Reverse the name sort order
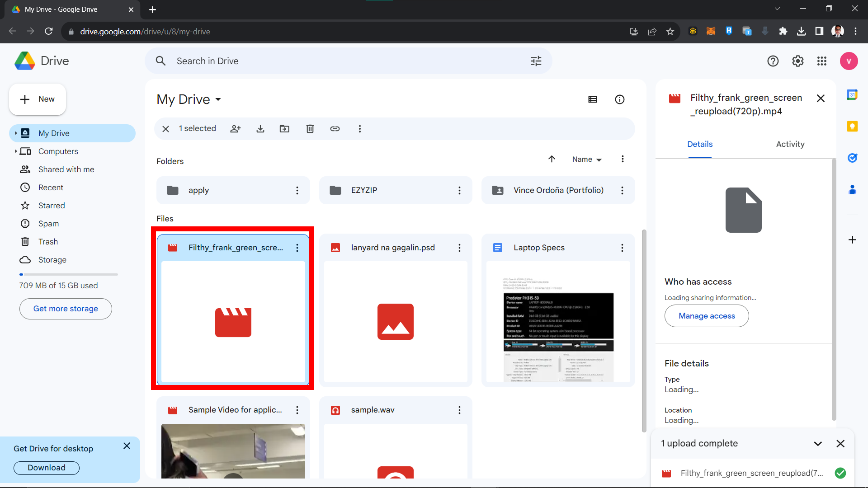This screenshot has height=488, width=868. tap(552, 159)
